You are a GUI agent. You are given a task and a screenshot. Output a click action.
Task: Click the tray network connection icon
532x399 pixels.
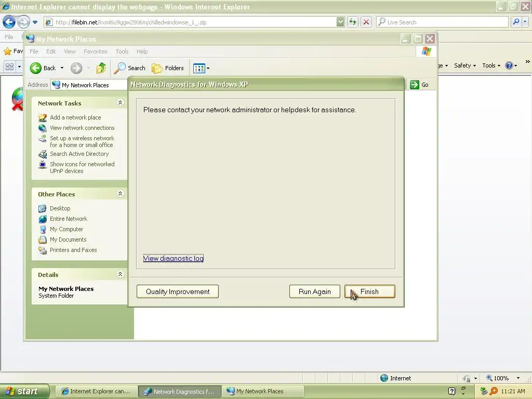484,391
